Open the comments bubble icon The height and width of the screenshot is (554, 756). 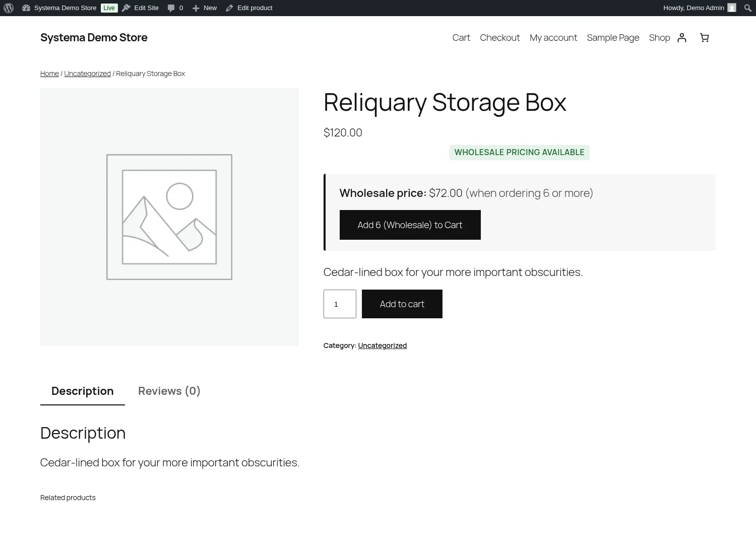pyautogui.click(x=171, y=8)
